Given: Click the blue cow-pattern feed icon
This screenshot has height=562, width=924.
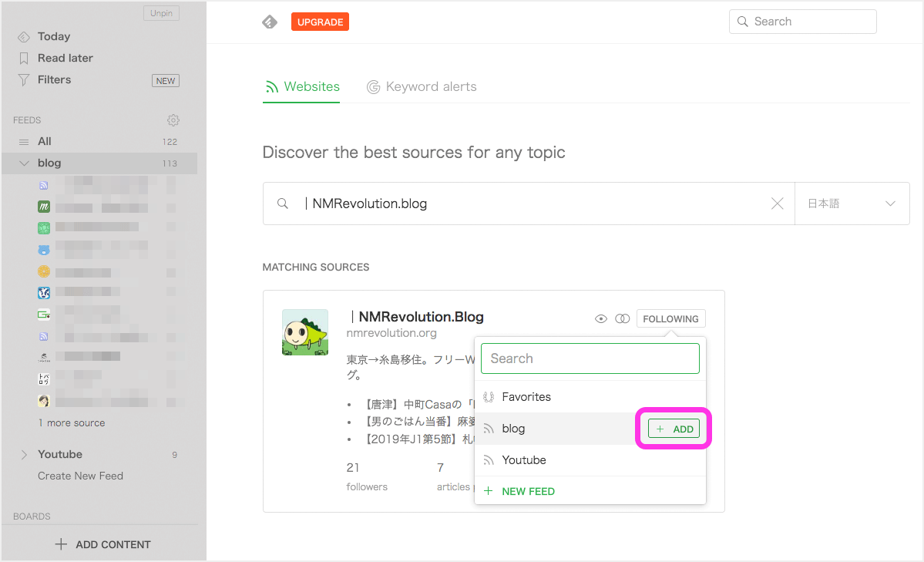Looking at the screenshot, I should coord(44,293).
